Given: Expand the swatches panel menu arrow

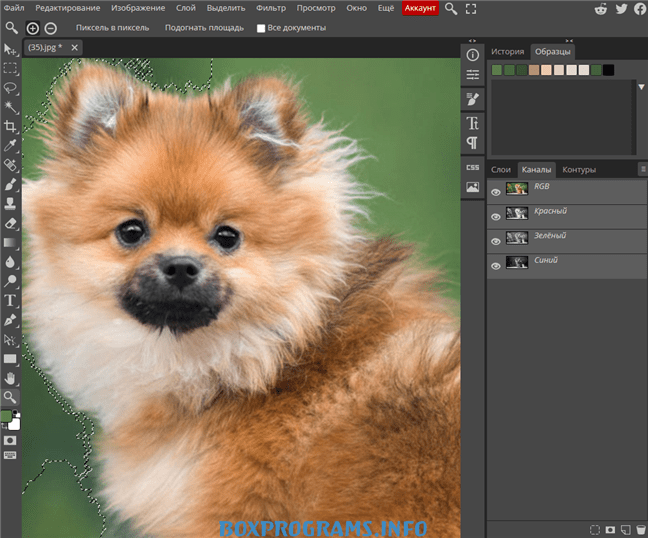Looking at the screenshot, I should click(x=641, y=87).
